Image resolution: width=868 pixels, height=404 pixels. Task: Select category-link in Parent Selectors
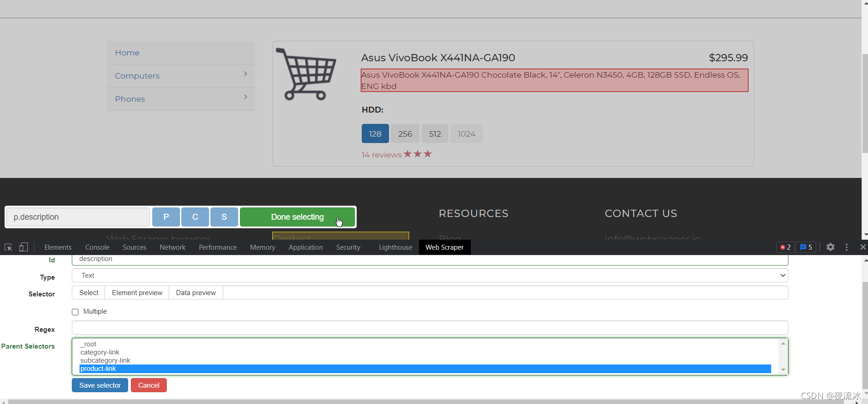(425, 352)
